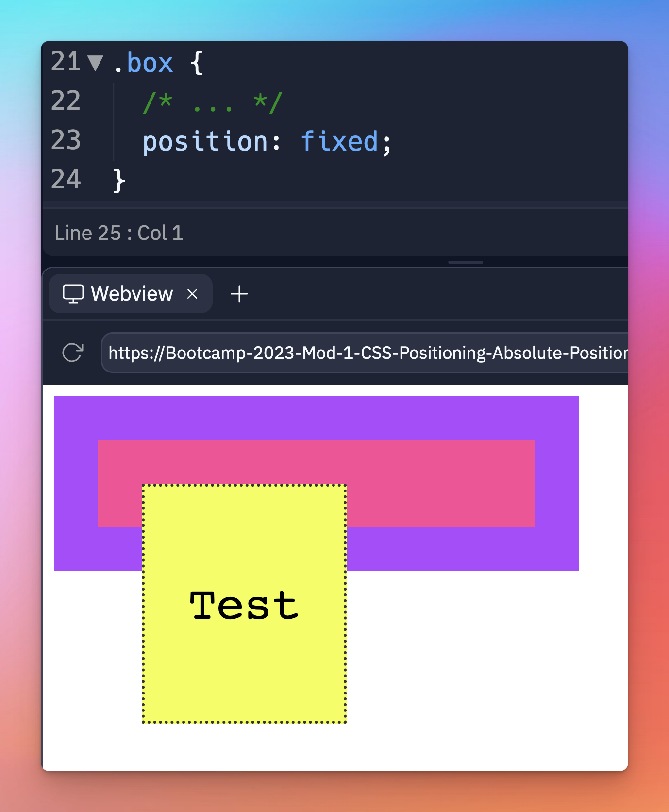Close the Webview tab
This screenshot has width=669, height=812.
coord(192,294)
